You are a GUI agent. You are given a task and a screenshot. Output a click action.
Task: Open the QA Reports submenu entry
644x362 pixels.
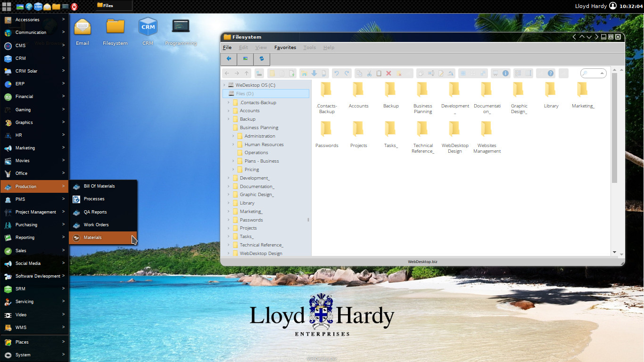pyautogui.click(x=103, y=212)
